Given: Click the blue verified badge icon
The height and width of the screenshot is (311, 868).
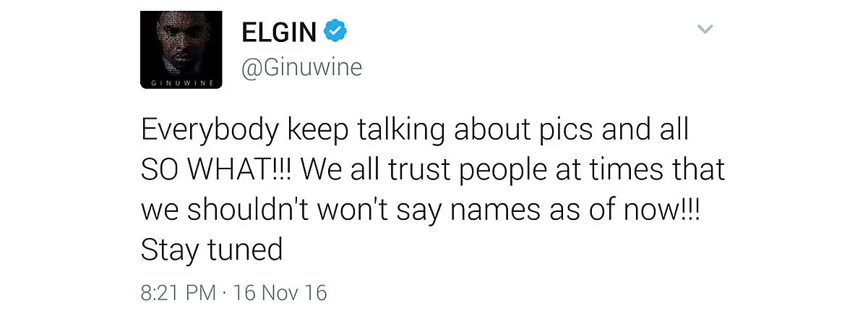Looking at the screenshot, I should tap(334, 31).
